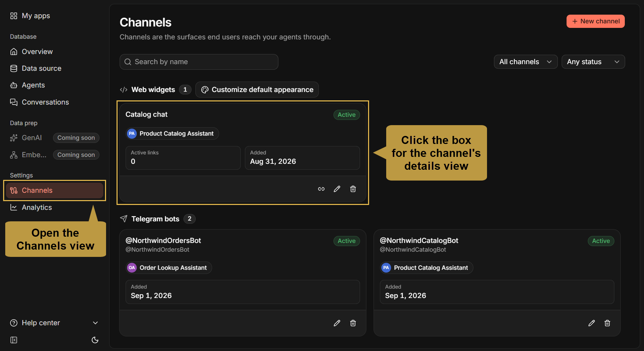Click Customize default appearance
Viewport: 644px width, 351px height.
(257, 90)
